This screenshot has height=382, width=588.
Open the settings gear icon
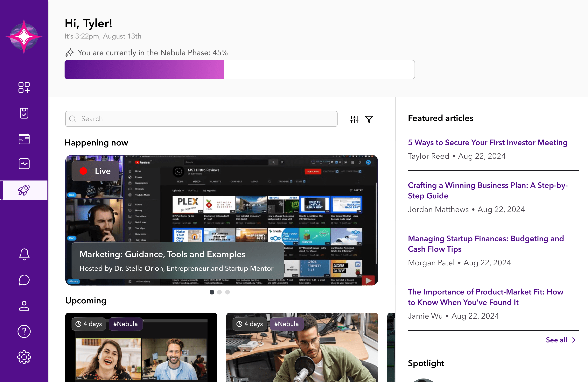click(24, 357)
